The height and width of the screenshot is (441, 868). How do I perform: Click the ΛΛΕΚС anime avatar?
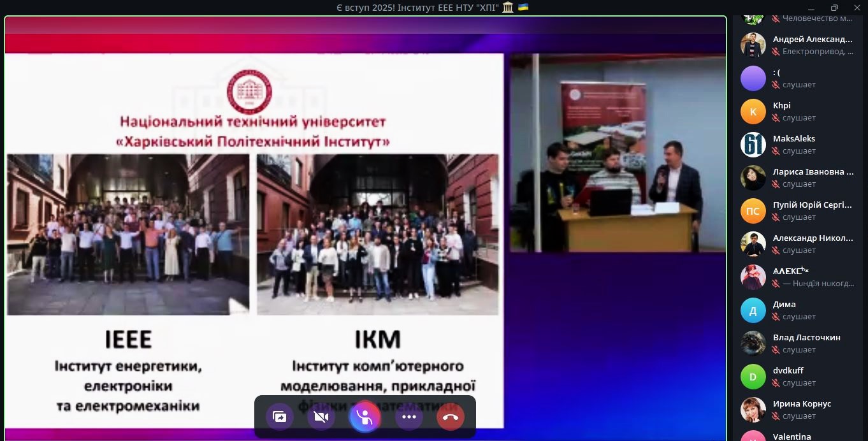point(753,277)
